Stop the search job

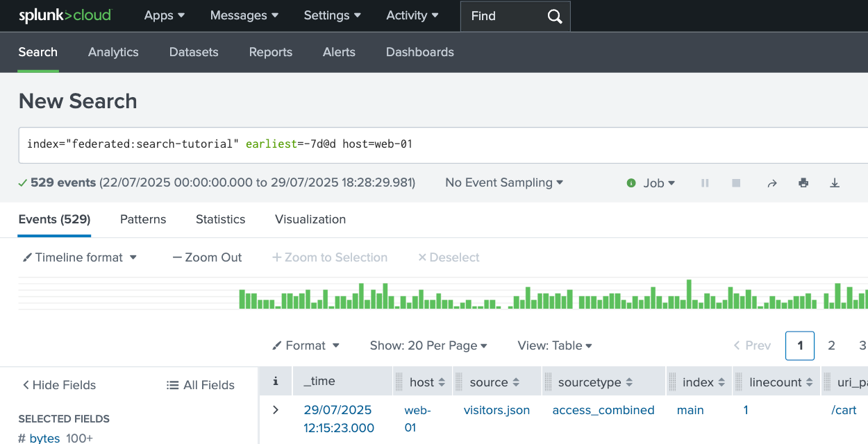736,183
